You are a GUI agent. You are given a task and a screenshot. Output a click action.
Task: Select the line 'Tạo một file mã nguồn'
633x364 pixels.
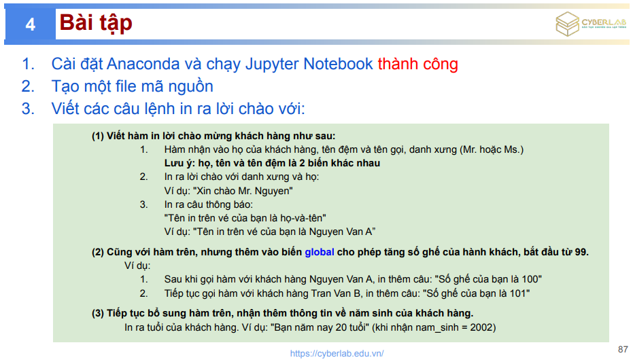tap(132, 86)
